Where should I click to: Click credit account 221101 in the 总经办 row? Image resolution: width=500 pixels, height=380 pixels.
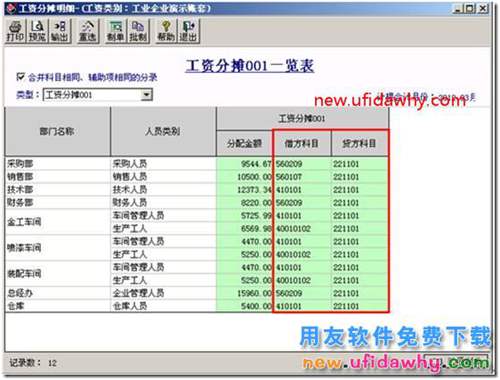coord(360,293)
